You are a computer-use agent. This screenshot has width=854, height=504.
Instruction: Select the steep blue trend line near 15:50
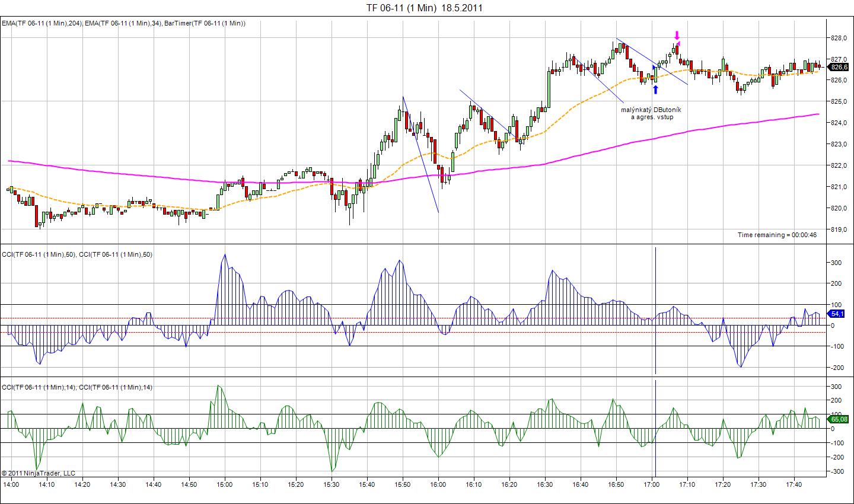(420, 154)
